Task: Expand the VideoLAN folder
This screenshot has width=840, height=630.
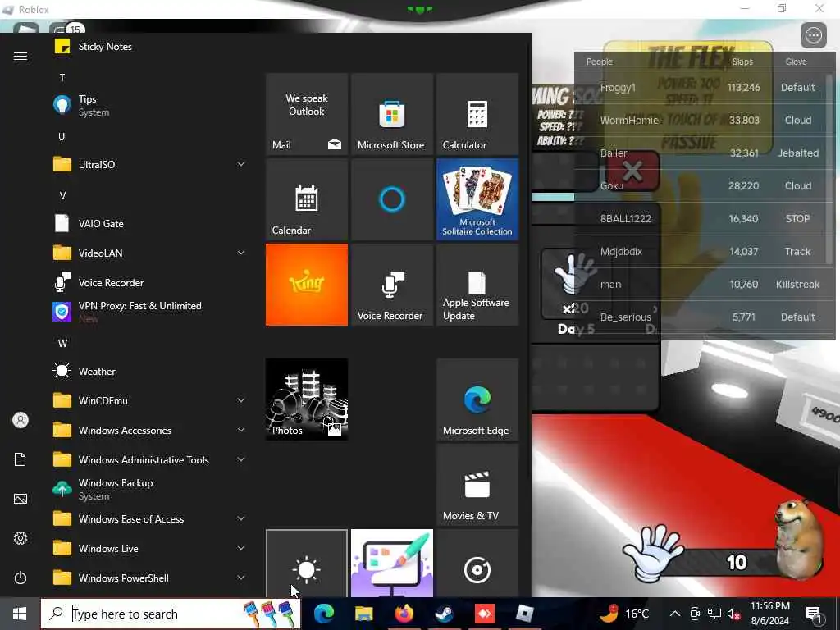Action: 150,253
